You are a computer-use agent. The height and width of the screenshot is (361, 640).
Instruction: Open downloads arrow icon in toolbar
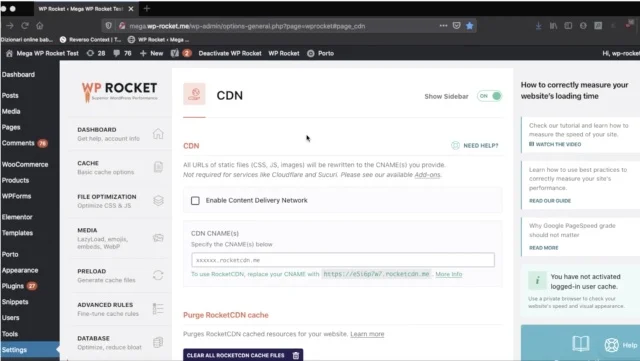tap(539, 26)
